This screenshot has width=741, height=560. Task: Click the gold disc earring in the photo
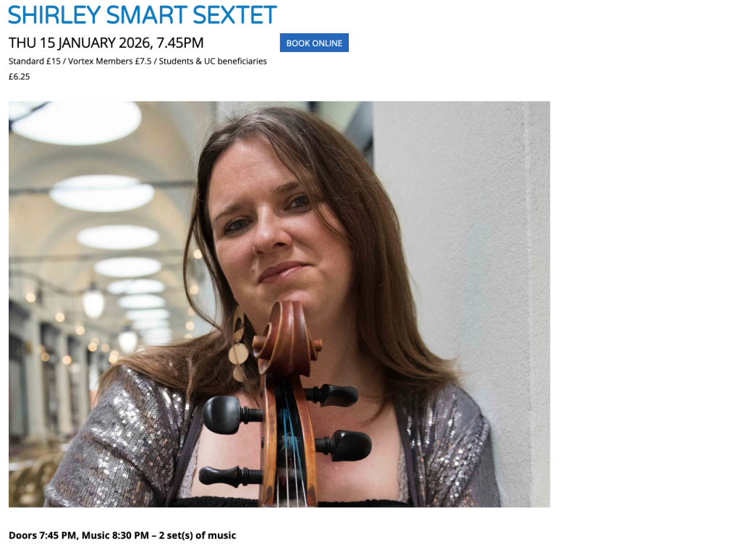(239, 345)
